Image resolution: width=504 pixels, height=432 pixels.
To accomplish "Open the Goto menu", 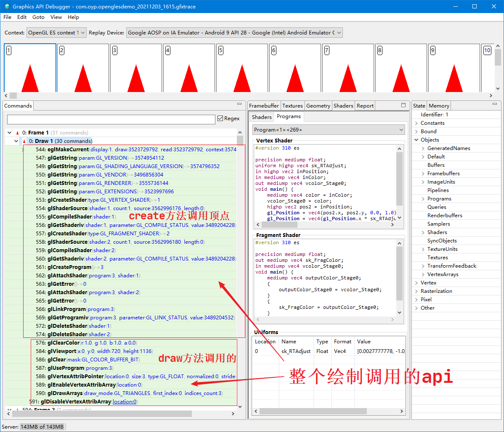I will pyautogui.click(x=38, y=17).
